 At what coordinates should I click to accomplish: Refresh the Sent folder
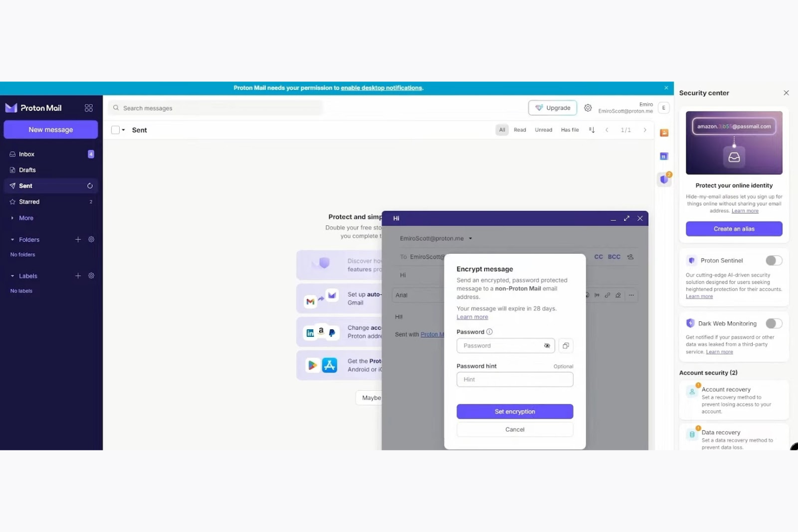coord(90,186)
